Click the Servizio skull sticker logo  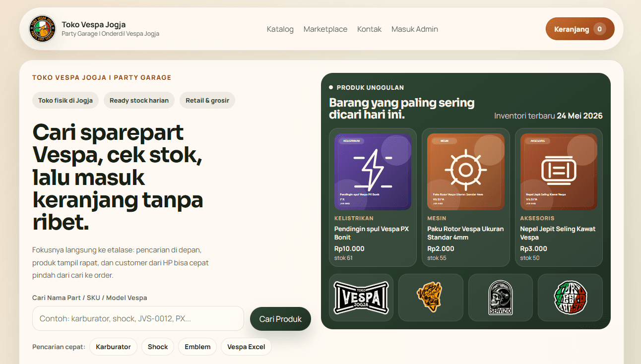tap(500, 298)
